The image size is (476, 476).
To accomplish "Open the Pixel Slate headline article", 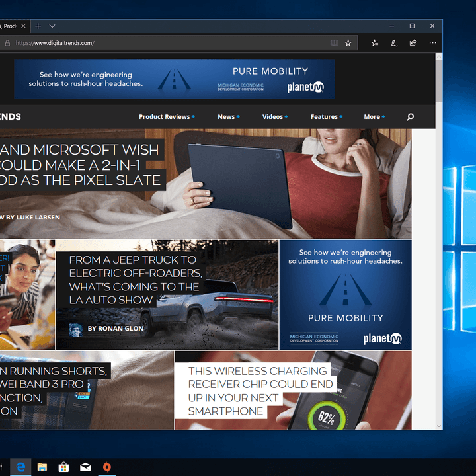I will pos(79,165).
